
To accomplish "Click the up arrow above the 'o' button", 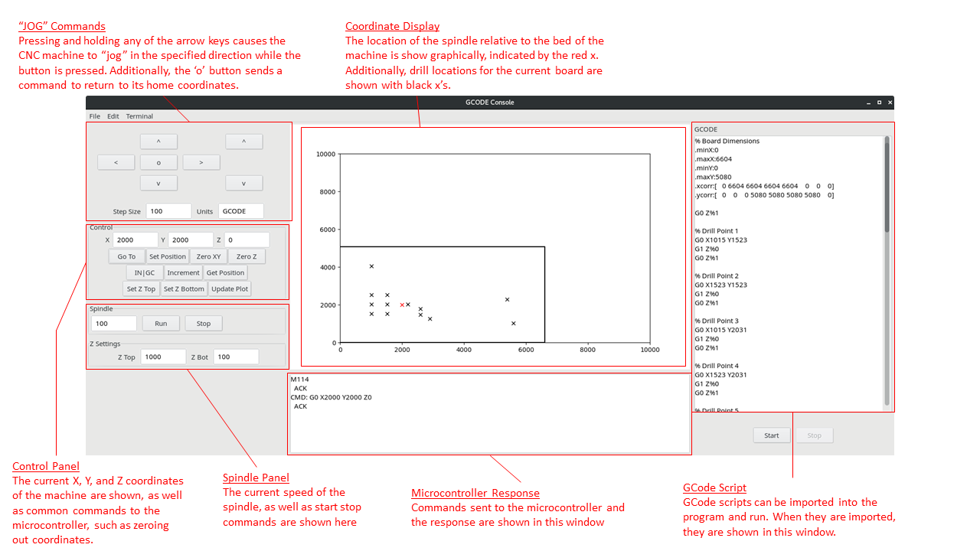I will (159, 142).
